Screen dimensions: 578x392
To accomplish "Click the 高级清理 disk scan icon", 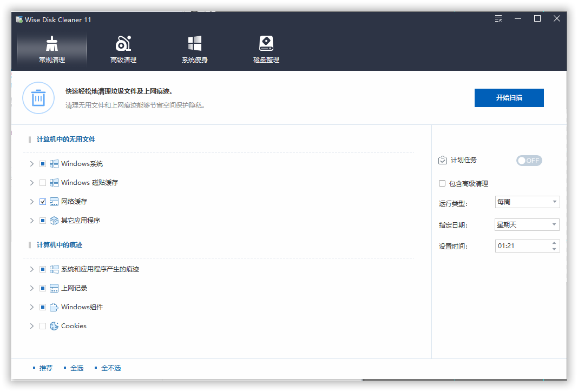I will pyautogui.click(x=123, y=43).
